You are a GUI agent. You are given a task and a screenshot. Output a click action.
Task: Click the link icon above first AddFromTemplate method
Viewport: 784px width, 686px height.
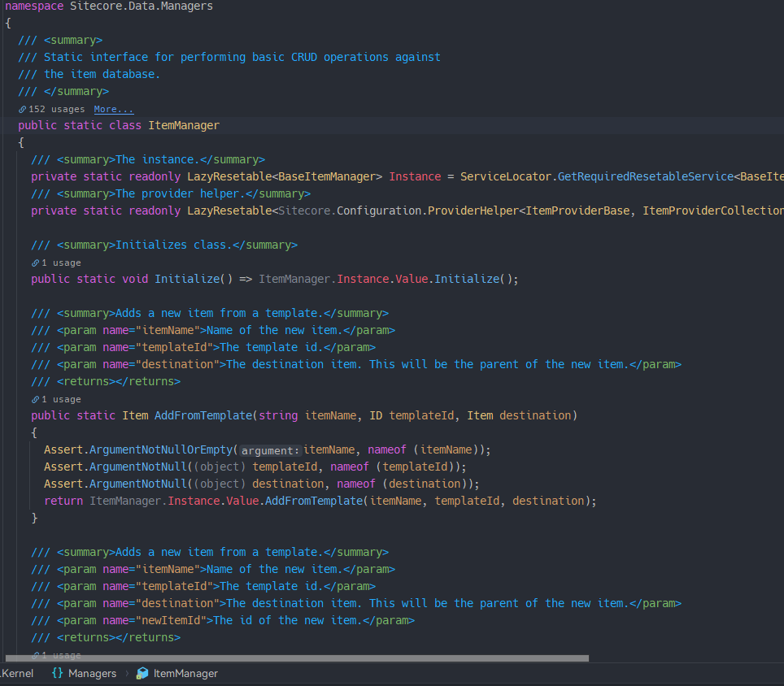[x=36, y=400]
